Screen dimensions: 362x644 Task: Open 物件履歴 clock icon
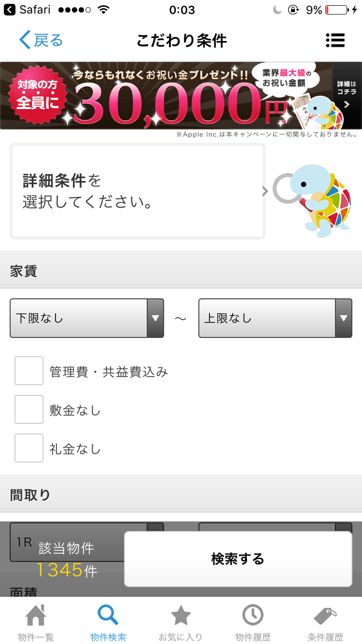pyautogui.click(x=252, y=615)
